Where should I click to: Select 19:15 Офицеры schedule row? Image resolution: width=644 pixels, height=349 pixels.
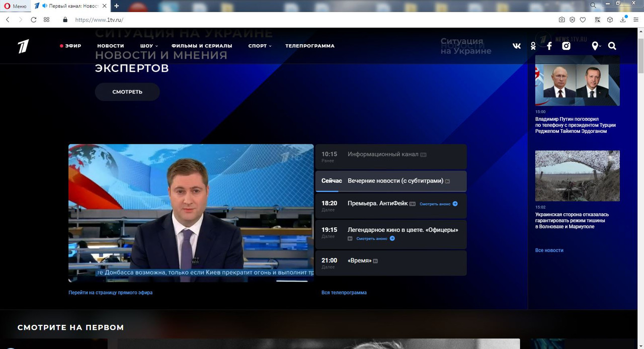coord(391,234)
